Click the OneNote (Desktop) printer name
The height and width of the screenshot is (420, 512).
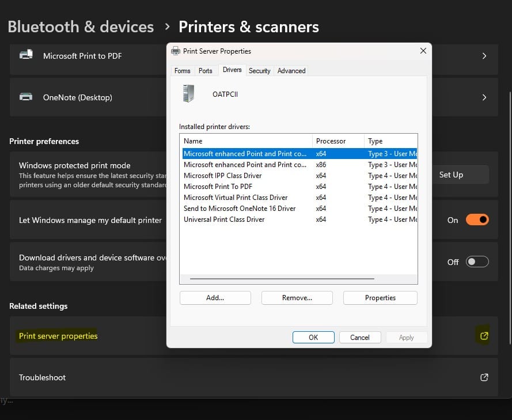(x=78, y=97)
